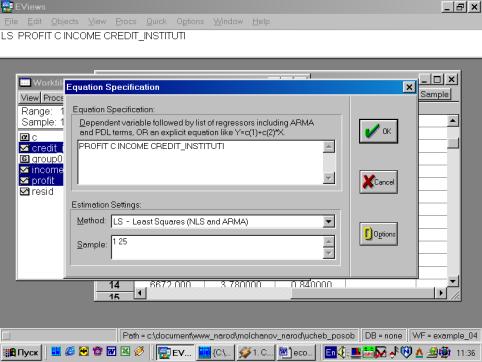
Task: Open the Help menu
Action: click(x=261, y=21)
